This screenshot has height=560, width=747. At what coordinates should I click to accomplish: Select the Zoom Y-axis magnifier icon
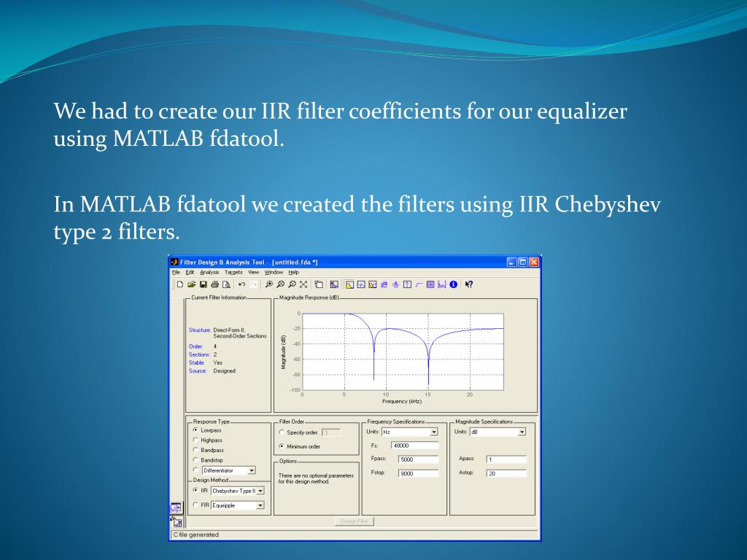292,284
